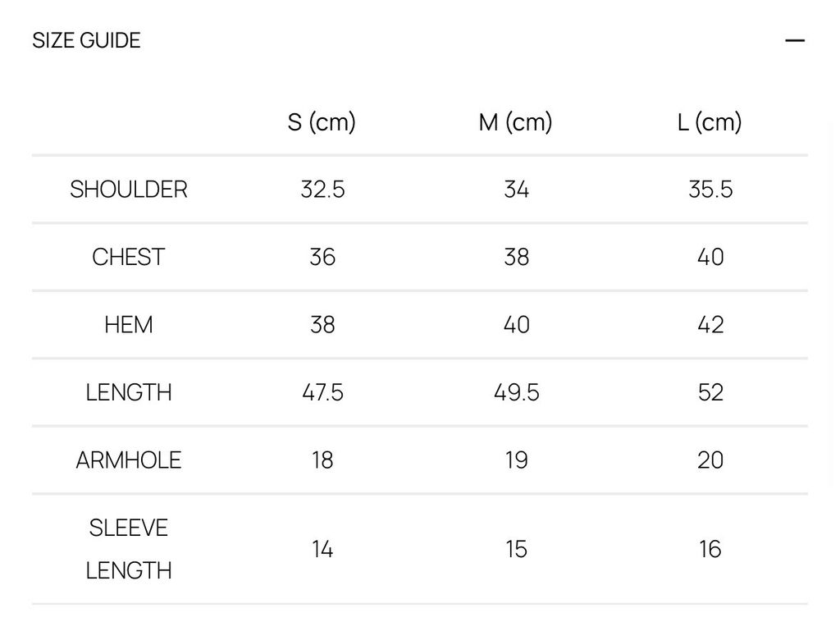
Task: Click the hem value 42 for L
Action: tap(710, 325)
